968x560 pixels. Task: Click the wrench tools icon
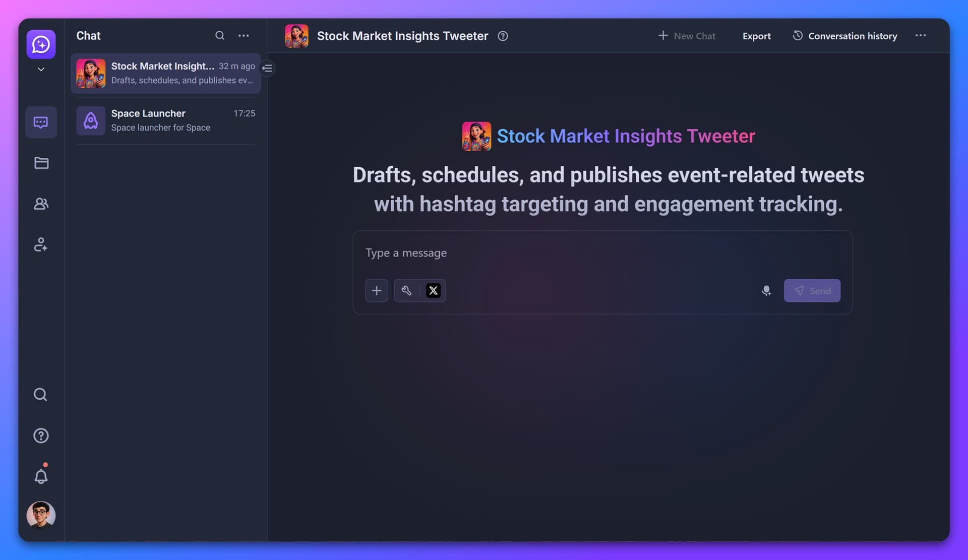(406, 290)
